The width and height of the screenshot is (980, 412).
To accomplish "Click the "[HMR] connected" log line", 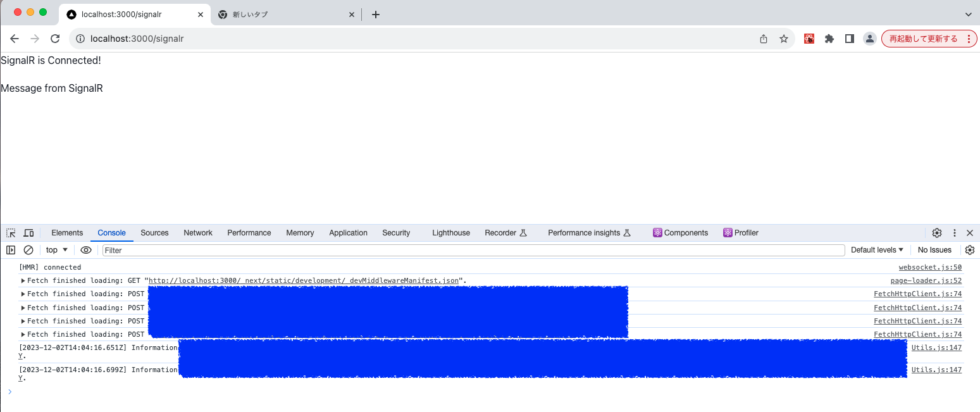I will tap(50, 268).
